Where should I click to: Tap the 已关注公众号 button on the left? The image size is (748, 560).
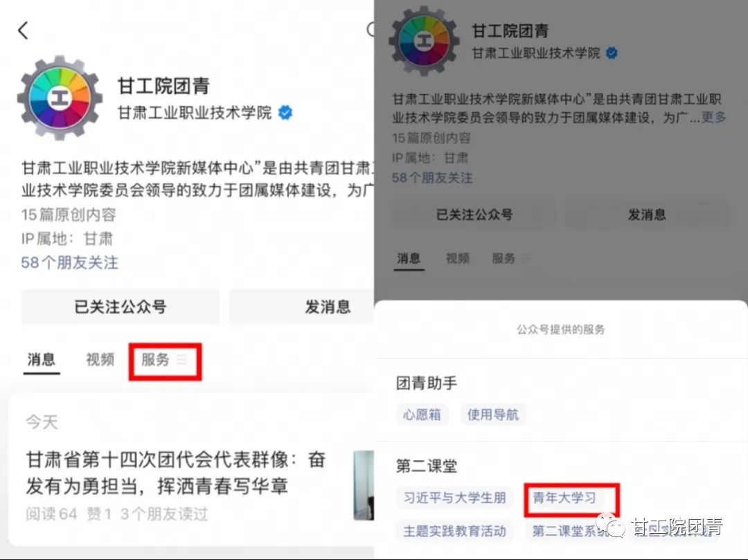tap(121, 307)
